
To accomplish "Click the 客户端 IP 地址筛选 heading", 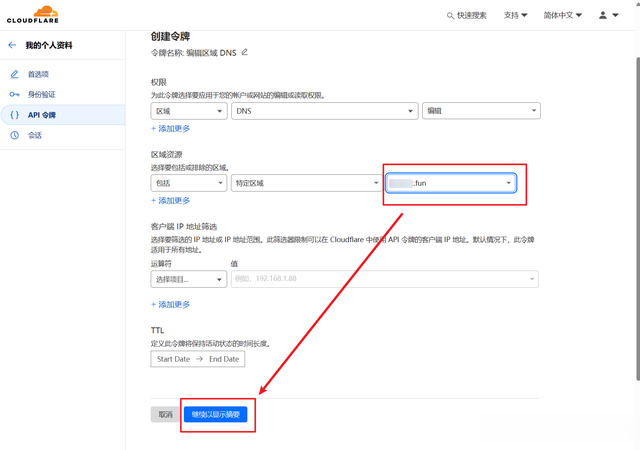I will [x=184, y=227].
